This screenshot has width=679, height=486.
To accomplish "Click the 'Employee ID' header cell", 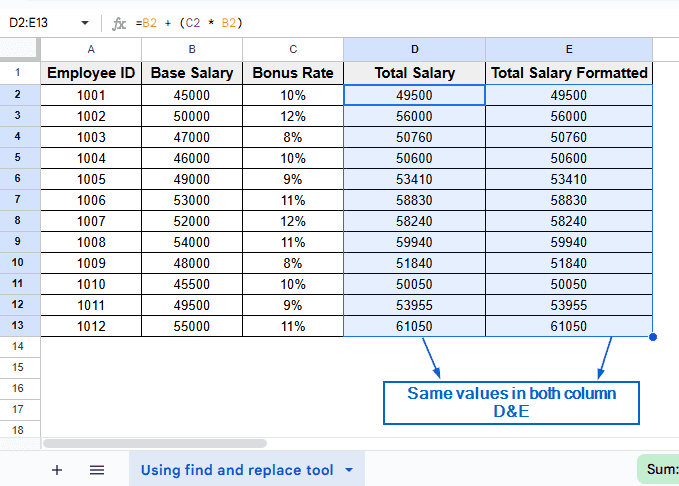I will 91,73.
